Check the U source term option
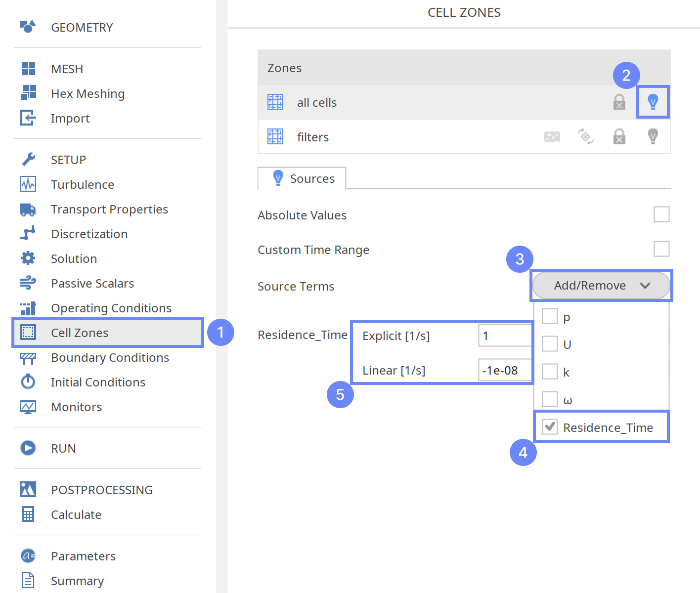This screenshot has width=700, height=593. (550, 343)
